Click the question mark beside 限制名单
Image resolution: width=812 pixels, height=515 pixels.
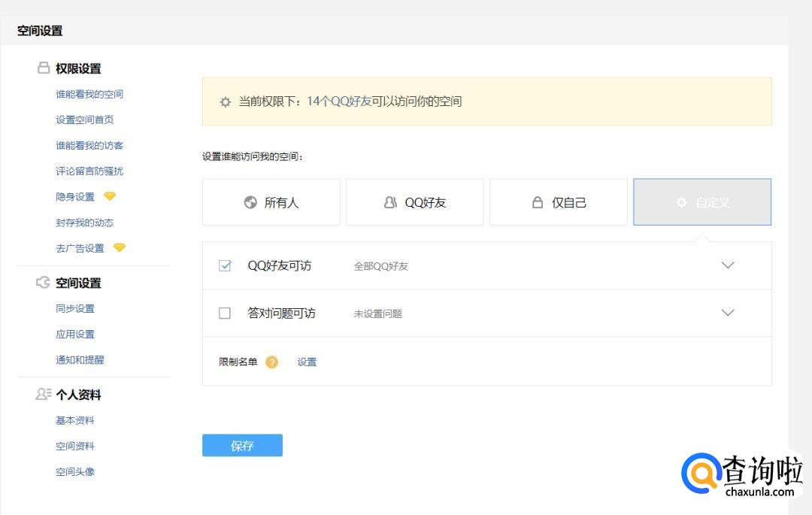pyautogui.click(x=272, y=362)
